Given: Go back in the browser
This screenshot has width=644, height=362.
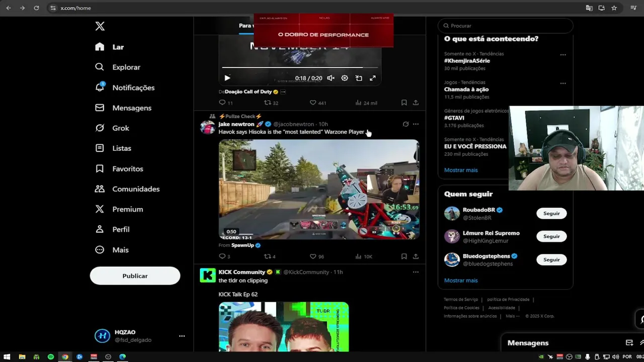Looking at the screenshot, I should pos(9,8).
